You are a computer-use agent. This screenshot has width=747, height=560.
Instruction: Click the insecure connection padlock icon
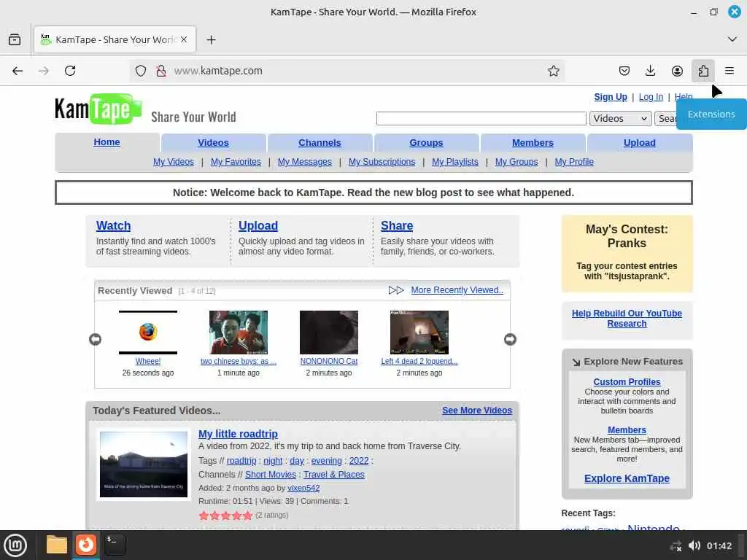161,71
